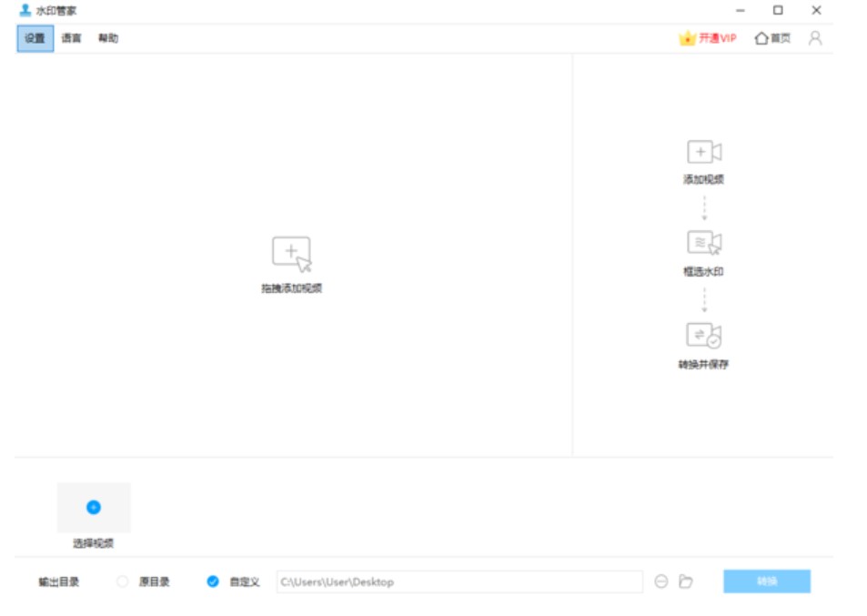The height and width of the screenshot is (616, 867).
Task: Click the 框选水印 text label
Action: [x=704, y=271]
